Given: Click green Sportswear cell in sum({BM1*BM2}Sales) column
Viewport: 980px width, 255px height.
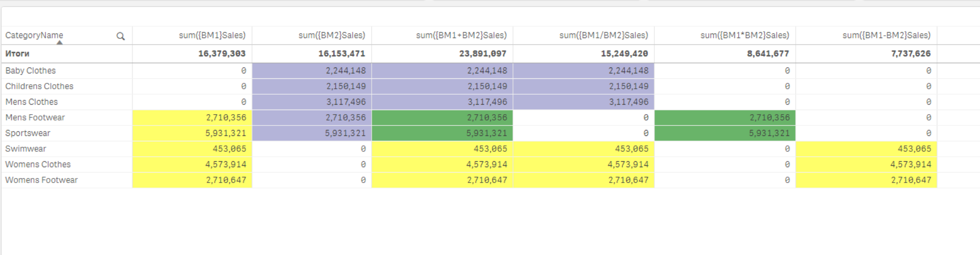Looking at the screenshot, I should pyautogui.click(x=725, y=133).
